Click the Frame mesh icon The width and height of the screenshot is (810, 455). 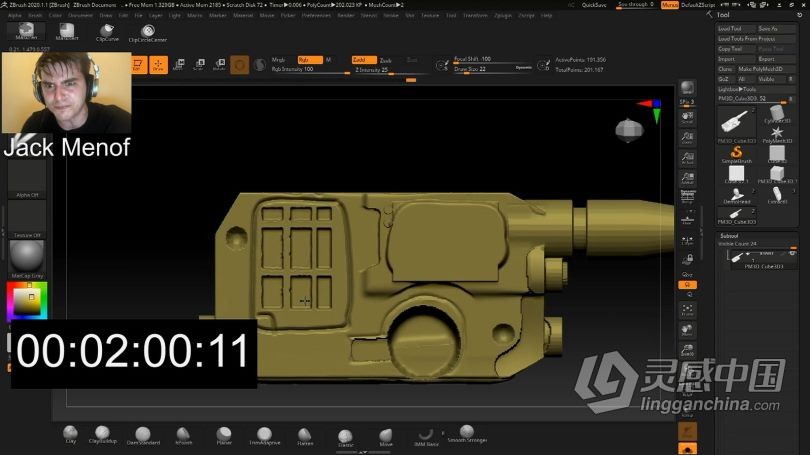[688, 309]
